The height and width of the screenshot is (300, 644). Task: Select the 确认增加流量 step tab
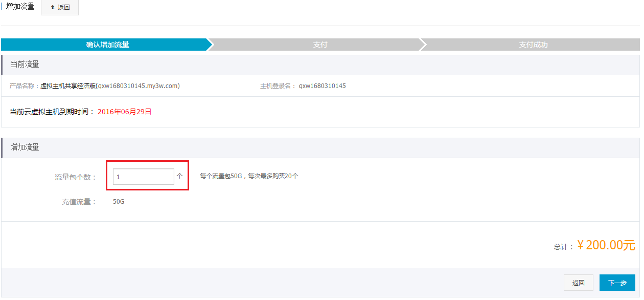point(107,45)
